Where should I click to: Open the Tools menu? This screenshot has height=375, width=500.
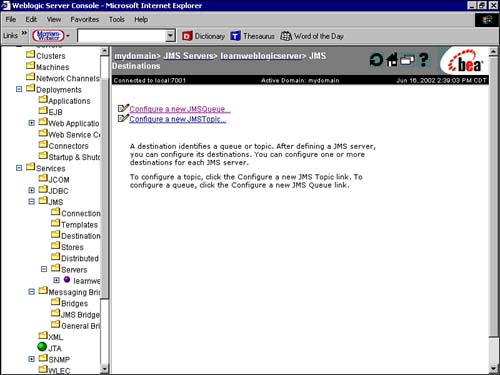click(x=117, y=20)
